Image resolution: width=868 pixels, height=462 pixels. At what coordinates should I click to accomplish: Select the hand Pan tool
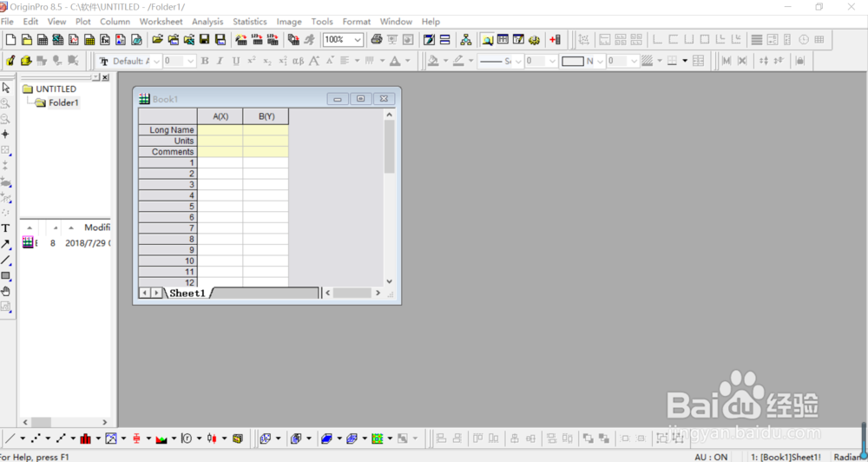coord(5,291)
